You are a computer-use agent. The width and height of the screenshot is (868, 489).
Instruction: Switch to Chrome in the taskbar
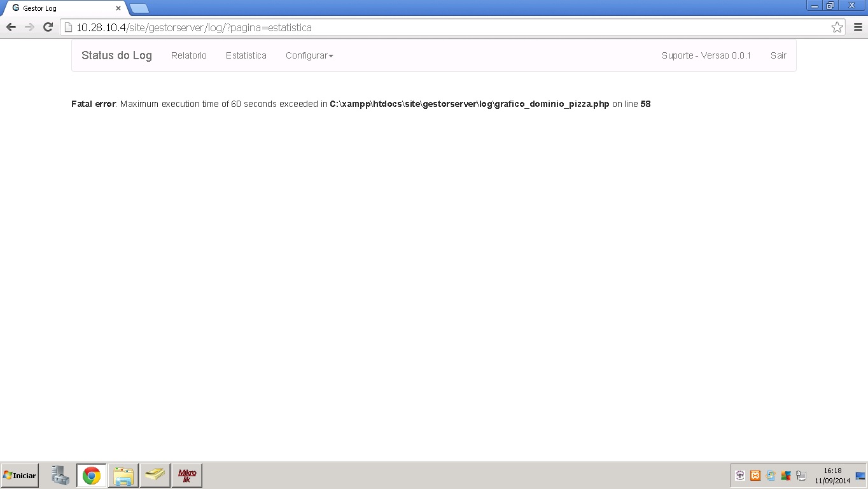92,476
